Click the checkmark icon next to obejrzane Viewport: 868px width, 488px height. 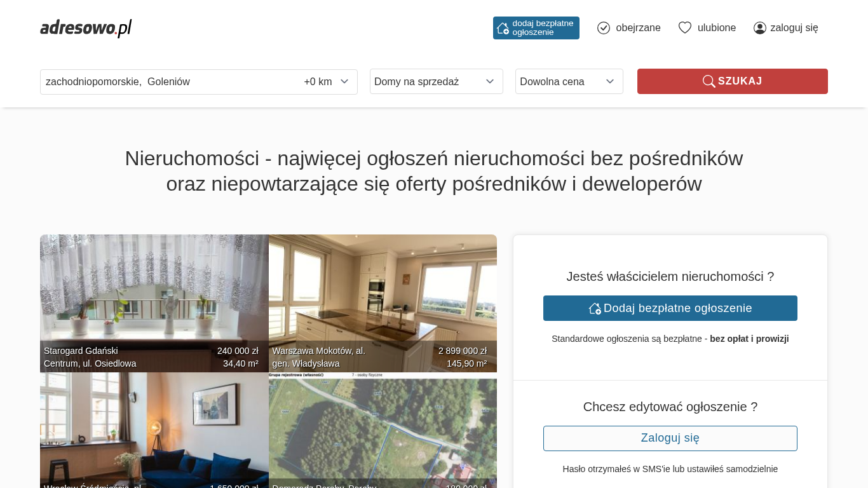(604, 28)
